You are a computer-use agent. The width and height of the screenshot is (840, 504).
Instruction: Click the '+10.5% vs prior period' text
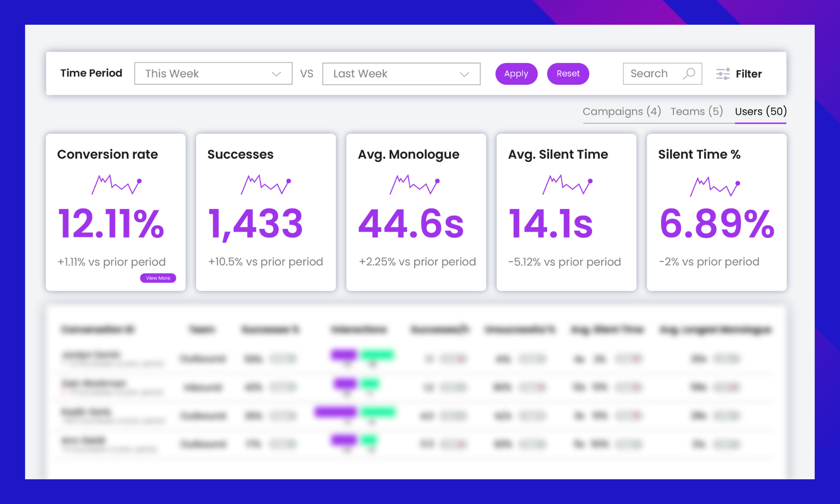coord(266,262)
